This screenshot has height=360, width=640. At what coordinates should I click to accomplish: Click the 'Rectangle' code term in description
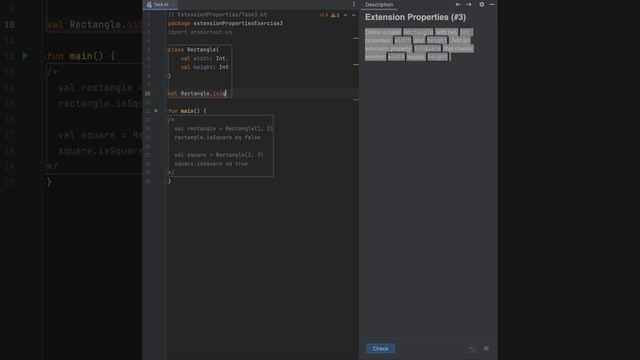(x=418, y=32)
